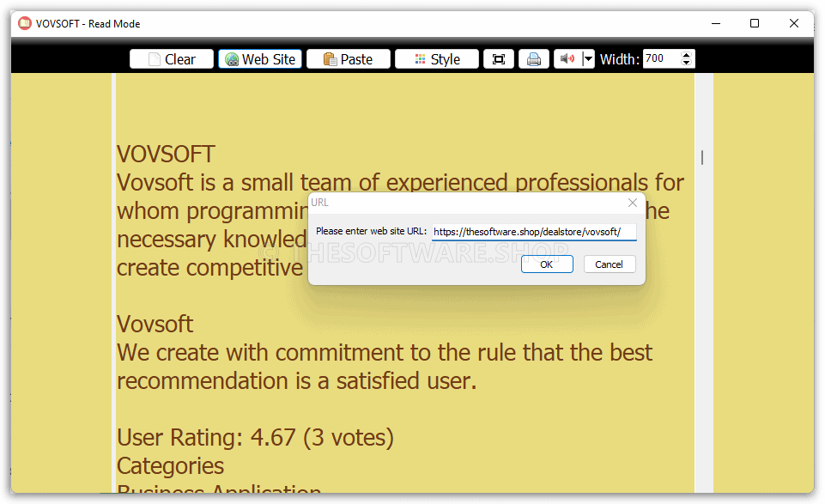Click the line 'We create with commitment to the rule that the best'
The image size is (825, 504).
pyautogui.click(x=385, y=353)
